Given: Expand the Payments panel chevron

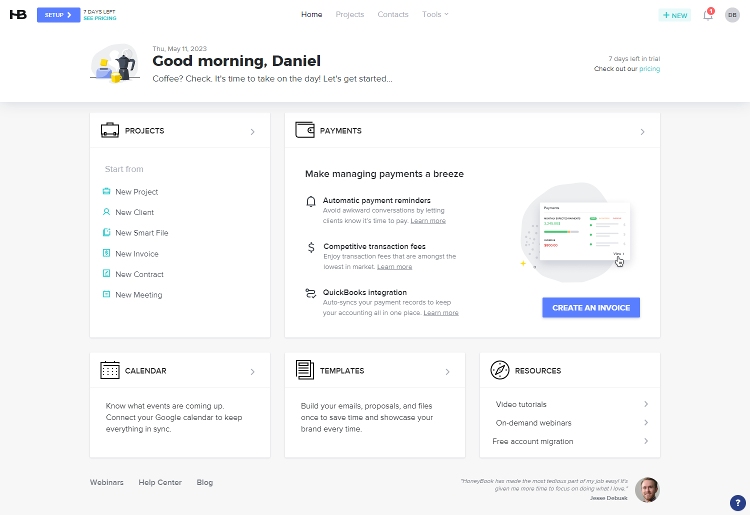Looking at the screenshot, I should (642, 132).
